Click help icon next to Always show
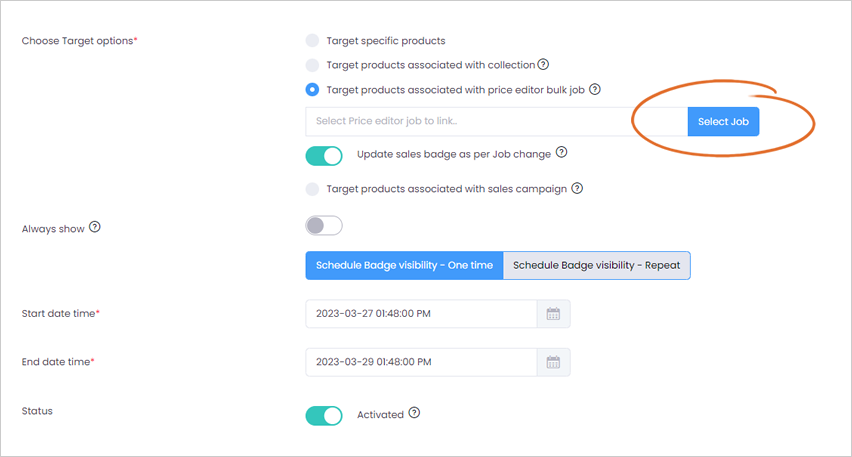Screen dimensions: 852x457 [95, 227]
